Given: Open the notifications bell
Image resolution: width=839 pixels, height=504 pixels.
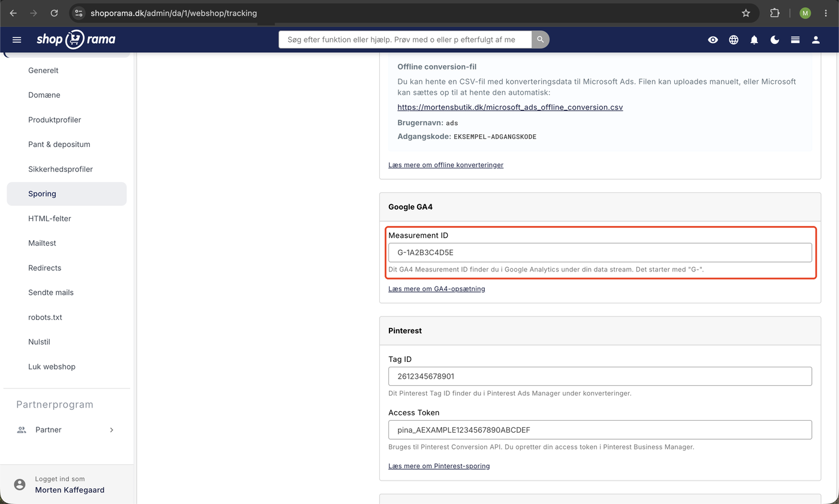Looking at the screenshot, I should [754, 40].
